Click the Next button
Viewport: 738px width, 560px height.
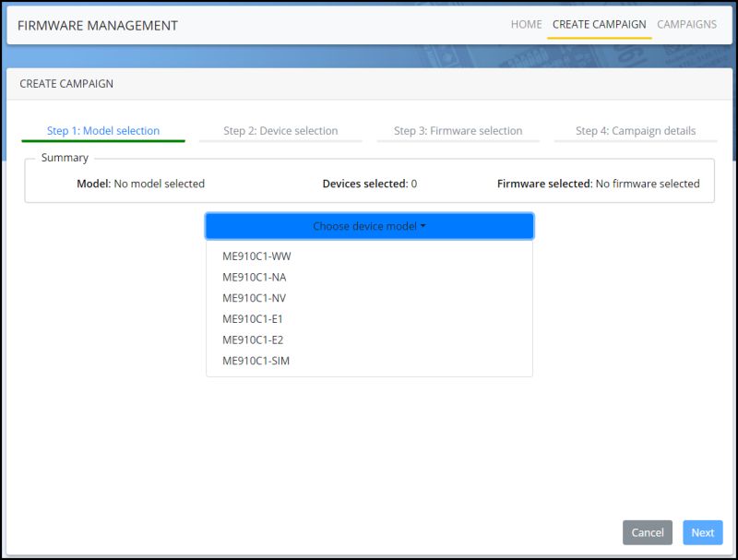703,532
